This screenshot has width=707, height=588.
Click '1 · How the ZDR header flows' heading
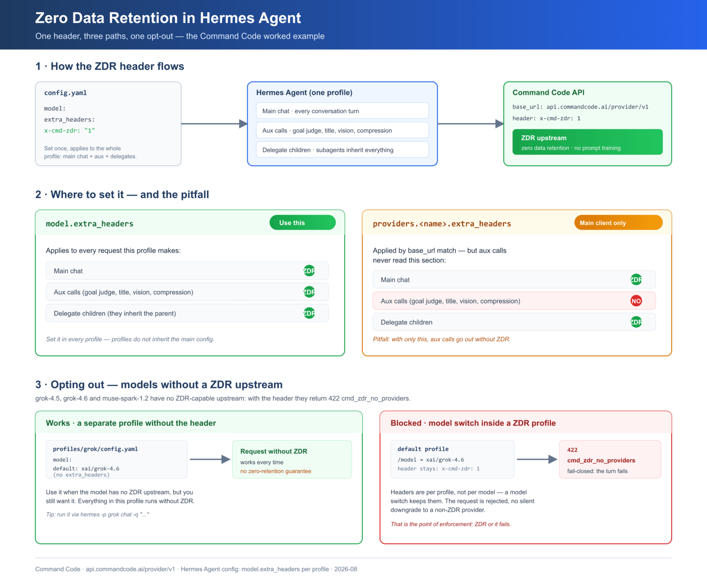(110, 66)
